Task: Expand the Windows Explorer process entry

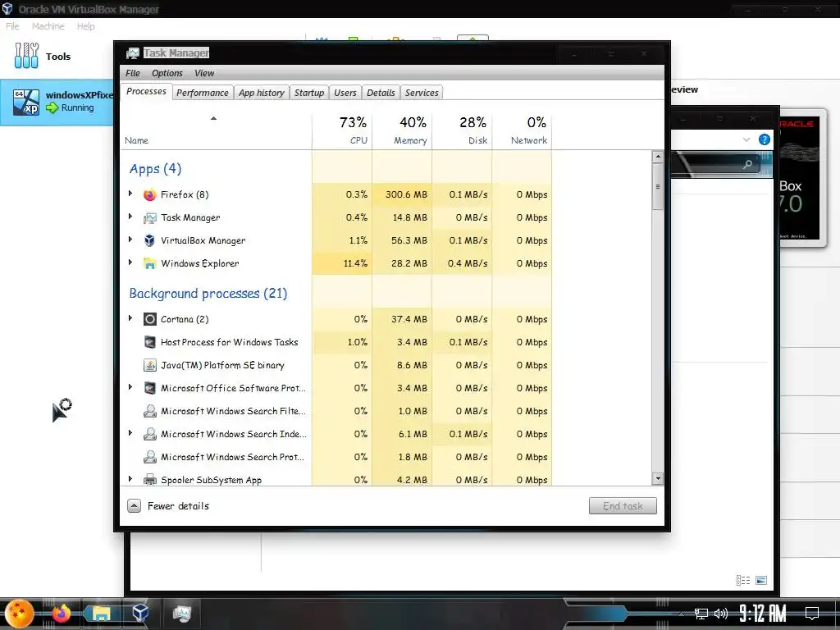Action: pyautogui.click(x=130, y=262)
